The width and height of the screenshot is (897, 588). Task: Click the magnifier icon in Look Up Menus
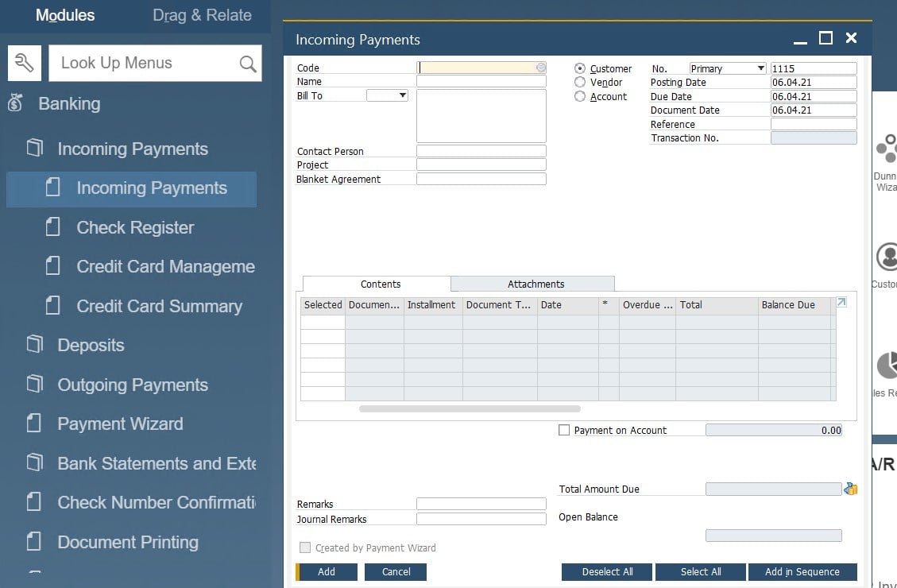pyautogui.click(x=248, y=64)
